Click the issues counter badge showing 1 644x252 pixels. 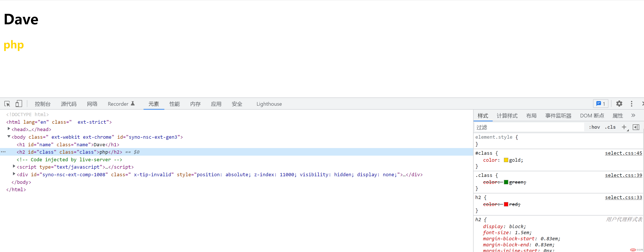600,104
